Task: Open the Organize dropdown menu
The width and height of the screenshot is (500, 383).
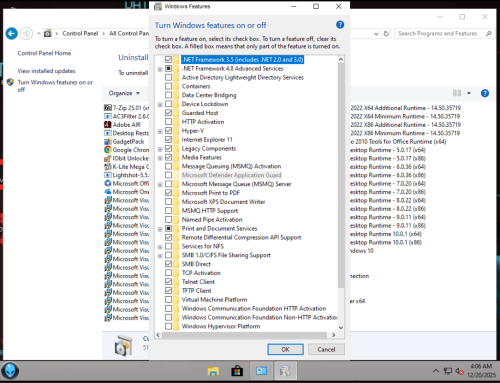Action: [x=124, y=93]
